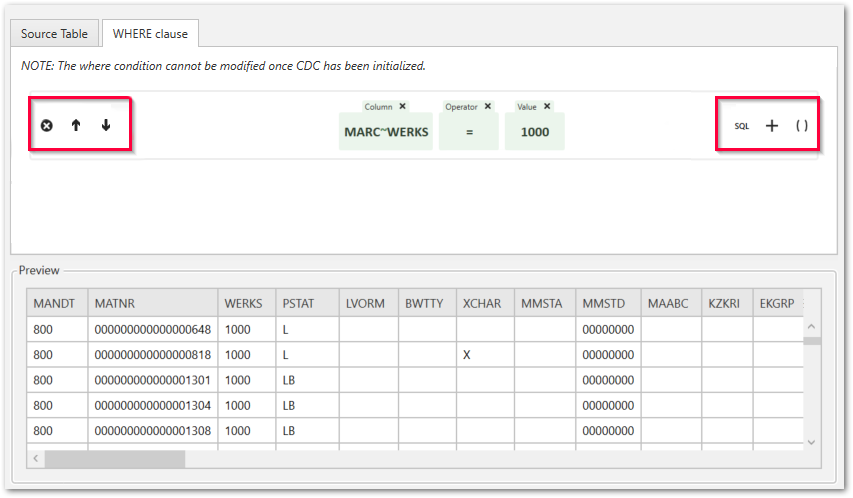Viewport: 853px width, 498px height.
Task: Move the criteria row down
Action: (105, 126)
